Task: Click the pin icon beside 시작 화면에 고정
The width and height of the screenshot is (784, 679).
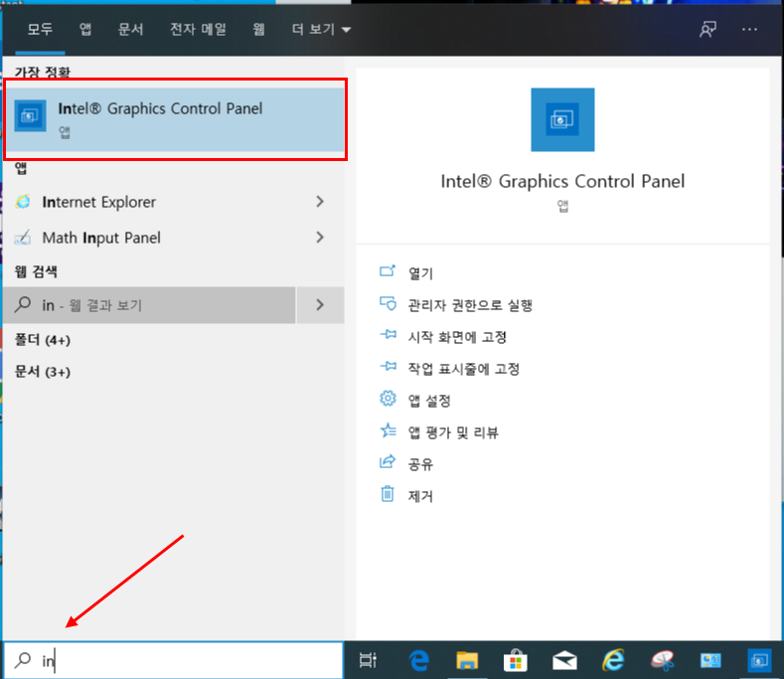Action: (x=388, y=335)
